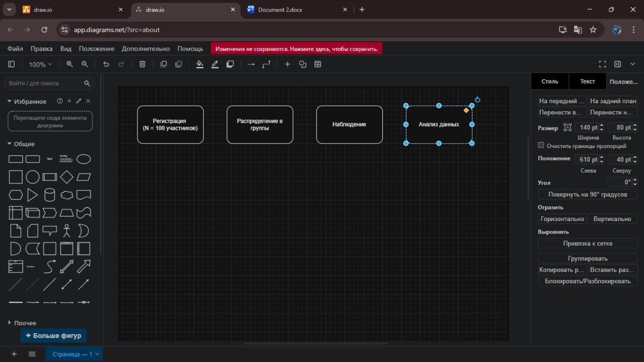This screenshot has width=644, height=362.
Task: Select the Actor stick figure shape
Action: coord(66,231)
